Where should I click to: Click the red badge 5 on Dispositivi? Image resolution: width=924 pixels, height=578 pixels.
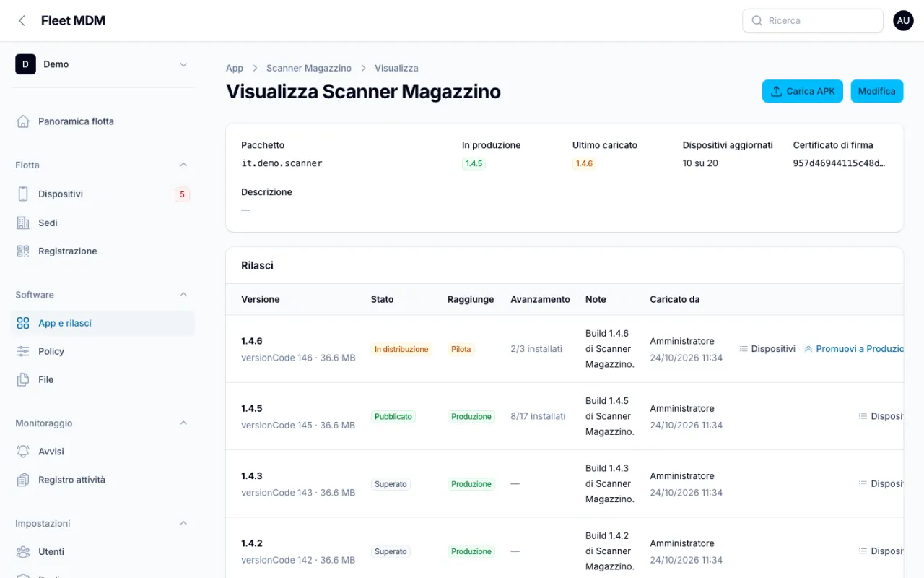[x=182, y=194]
